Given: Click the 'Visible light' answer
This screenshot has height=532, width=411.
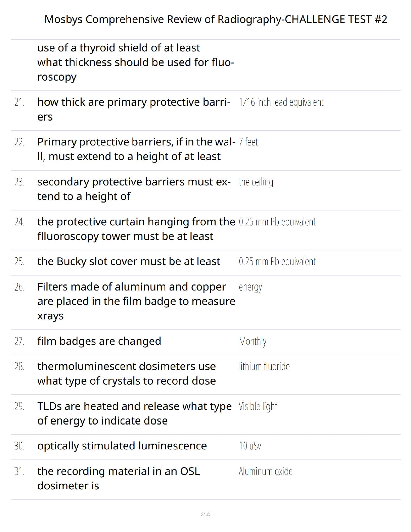Looking at the screenshot, I should (258, 406).
